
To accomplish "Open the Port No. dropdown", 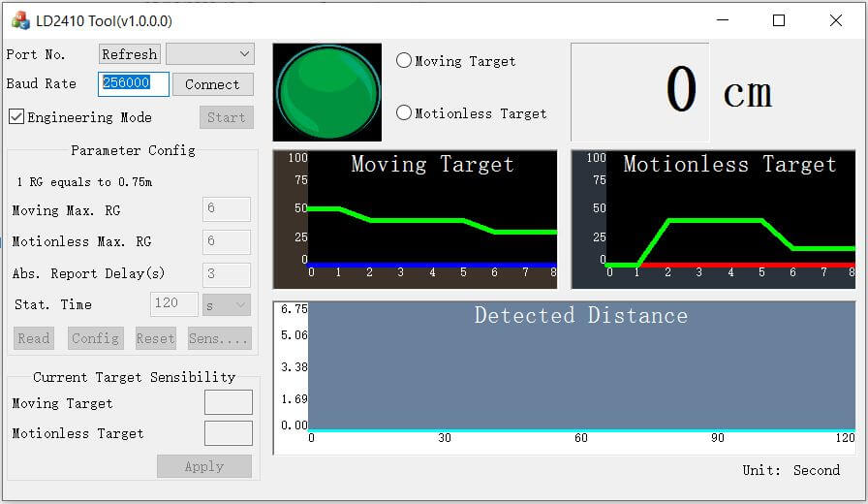I will 209,54.
